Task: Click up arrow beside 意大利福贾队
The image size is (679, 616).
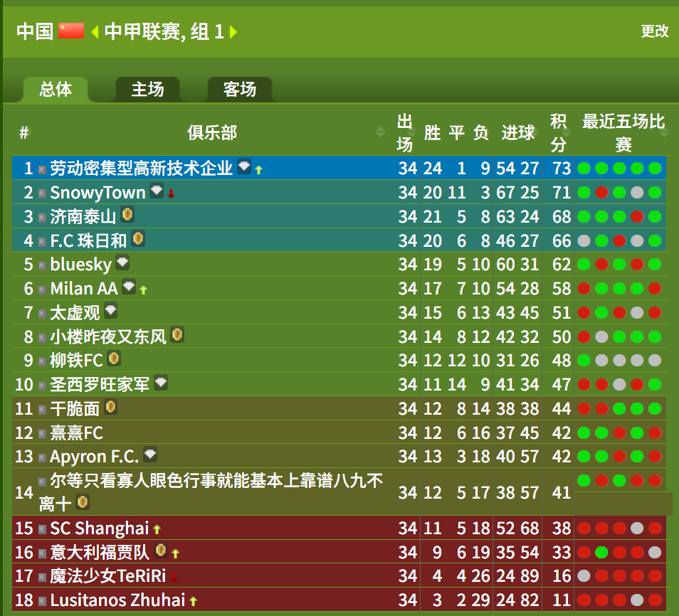Action: tap(175, 553)
